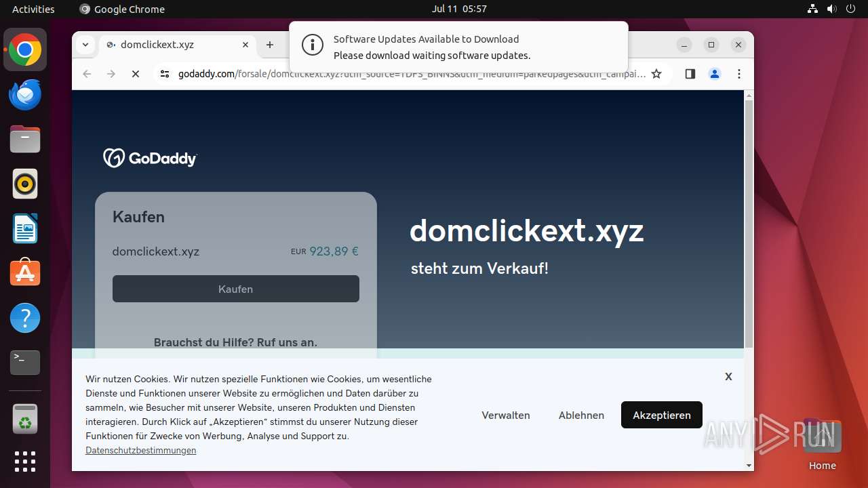The width and height of the screenshot is (868, 488).
Task: Maximize the Chrome window
Action: [711, 45]
